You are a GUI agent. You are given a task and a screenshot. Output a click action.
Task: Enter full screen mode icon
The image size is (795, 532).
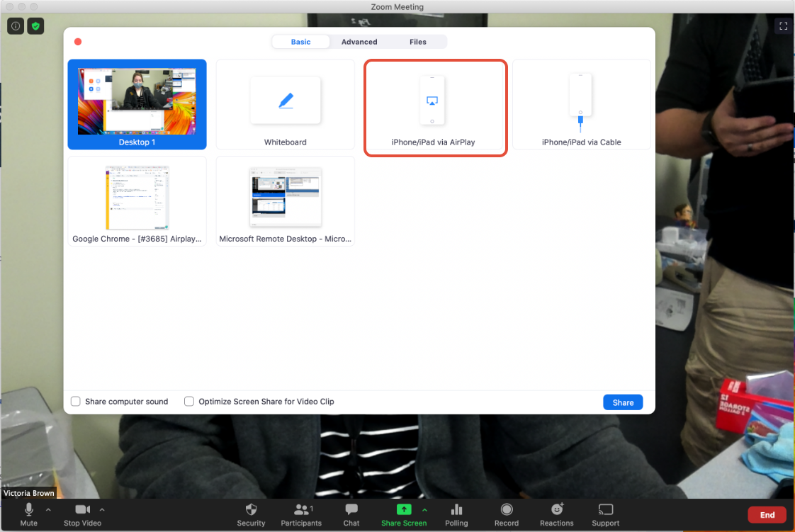(x=784, y=26)
